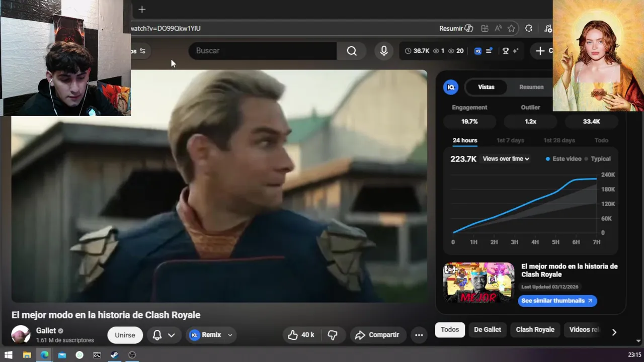Select the Clash Royale filter chip
This screenshot has height=362, width=644.
(535, 330)
